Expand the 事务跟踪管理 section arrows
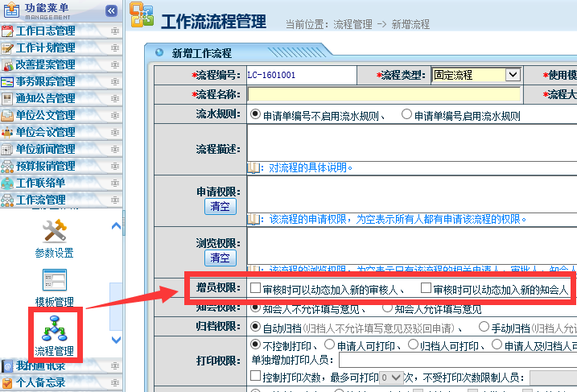This screenshot has width=577, height=392. (x=115, y=81)
